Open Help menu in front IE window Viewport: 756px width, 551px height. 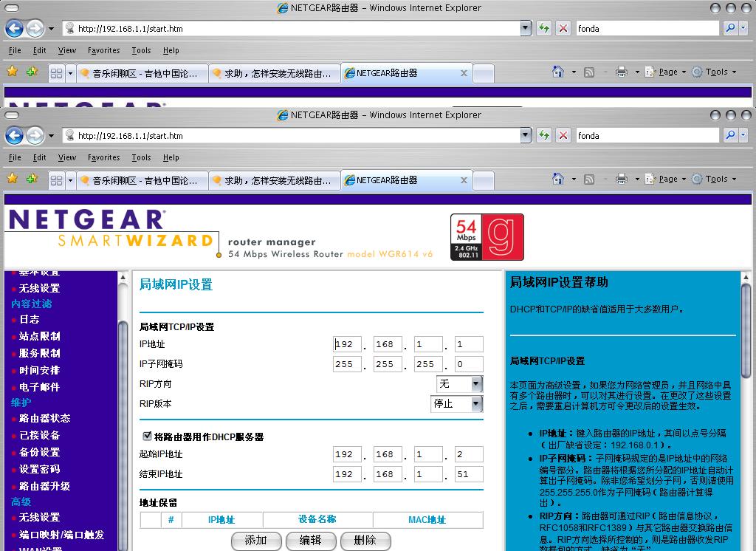point(171,157)
